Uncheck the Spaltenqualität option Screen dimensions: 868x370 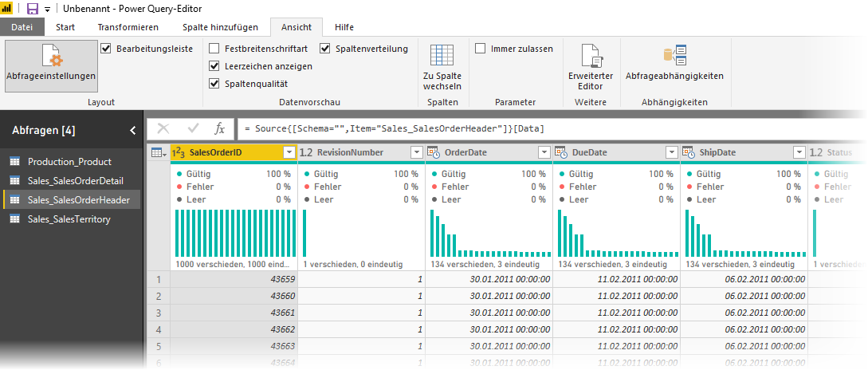point(214,84)
